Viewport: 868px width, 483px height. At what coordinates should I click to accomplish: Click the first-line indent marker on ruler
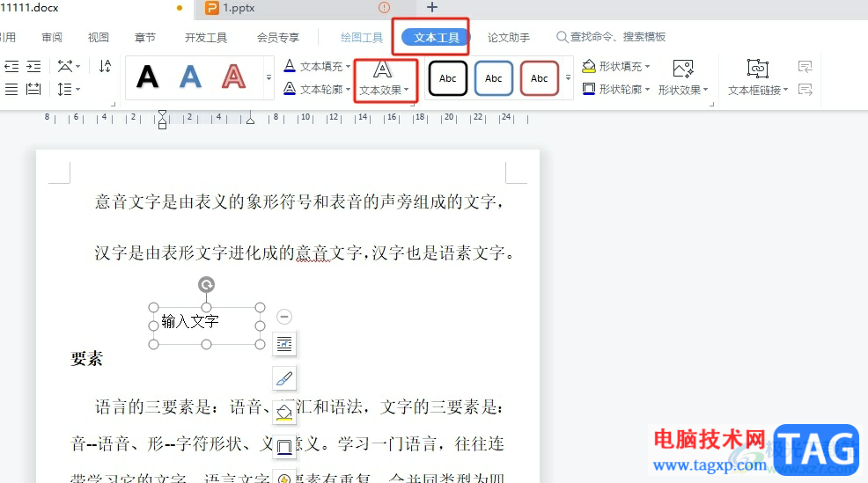click(162, 114)
